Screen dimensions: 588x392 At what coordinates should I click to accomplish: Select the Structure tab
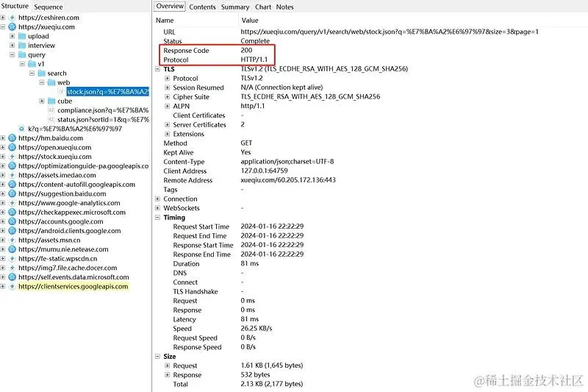[x=15, y=6]
